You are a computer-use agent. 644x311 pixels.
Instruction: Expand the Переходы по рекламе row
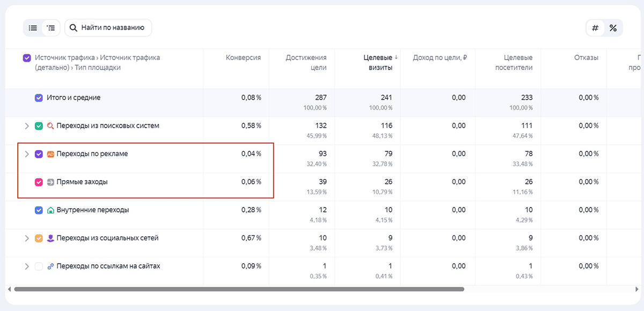(x=26, y=153)
